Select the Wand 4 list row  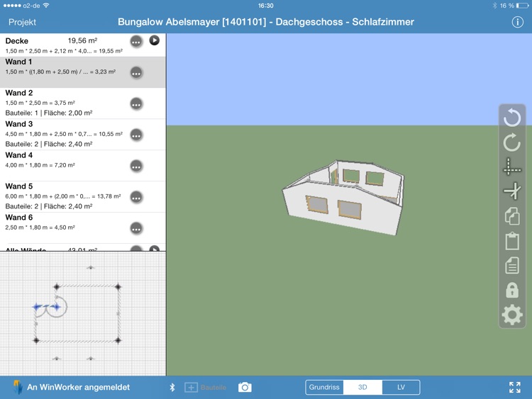pos(83,165)
